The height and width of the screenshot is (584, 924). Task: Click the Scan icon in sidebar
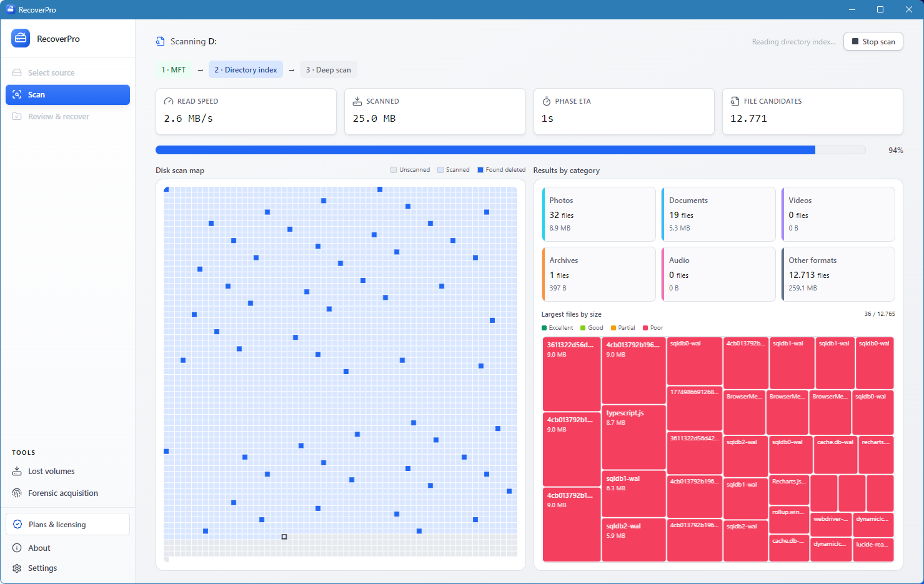17,94
